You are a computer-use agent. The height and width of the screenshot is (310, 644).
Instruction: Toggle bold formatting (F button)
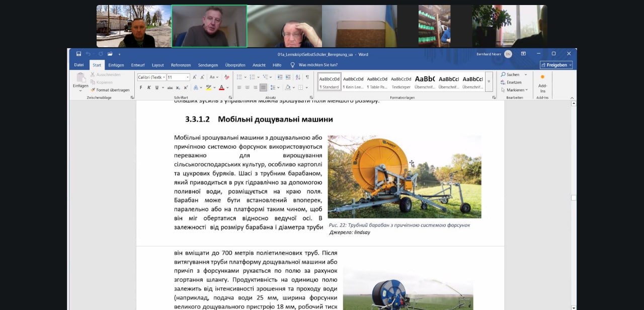coord(141,87)
